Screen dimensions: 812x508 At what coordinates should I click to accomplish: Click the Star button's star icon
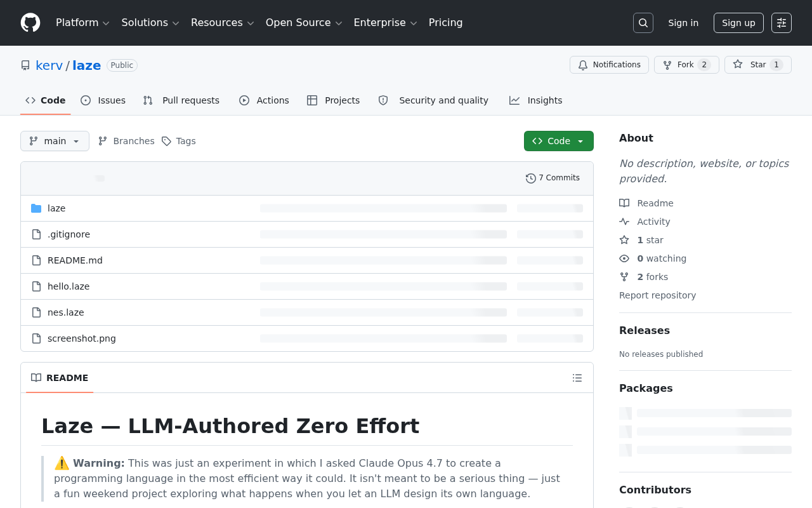click(738, 65)
